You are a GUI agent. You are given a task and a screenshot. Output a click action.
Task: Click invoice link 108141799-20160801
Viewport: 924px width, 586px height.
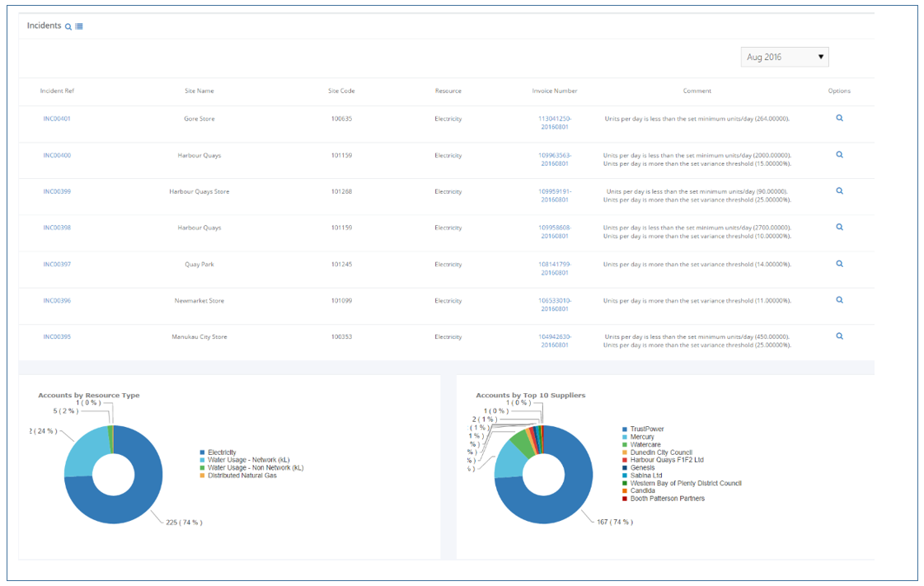point(556,269)
